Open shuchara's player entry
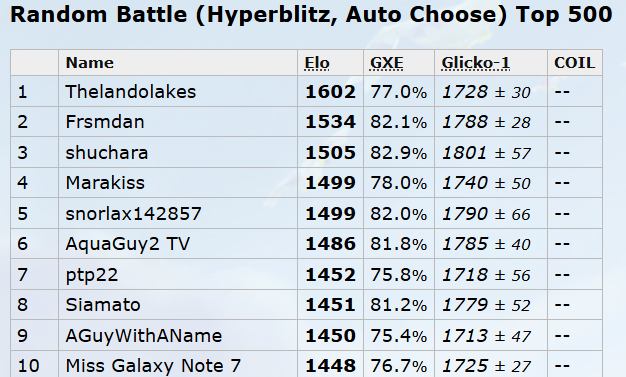Image resolution: width=626 pixels, height=377 pixels. (107, 153)
